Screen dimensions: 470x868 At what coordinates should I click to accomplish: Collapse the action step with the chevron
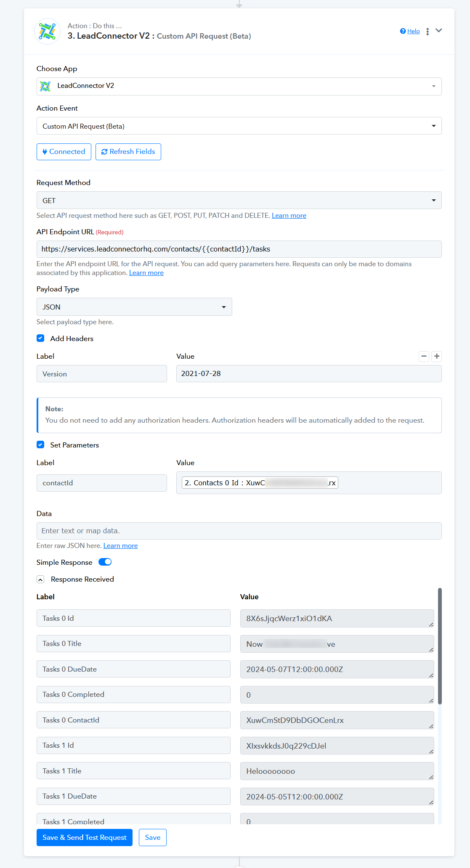pos(439,31)
